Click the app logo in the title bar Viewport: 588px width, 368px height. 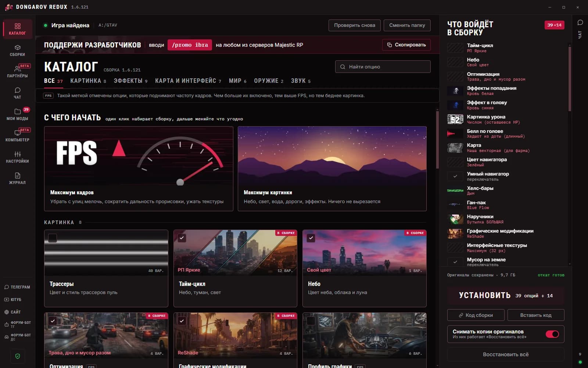[8, 7]
